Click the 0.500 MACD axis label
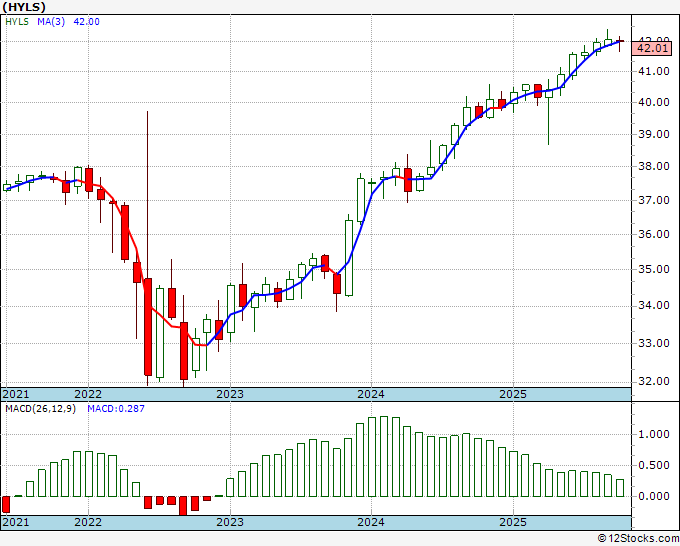 click(x=654, y=466)
